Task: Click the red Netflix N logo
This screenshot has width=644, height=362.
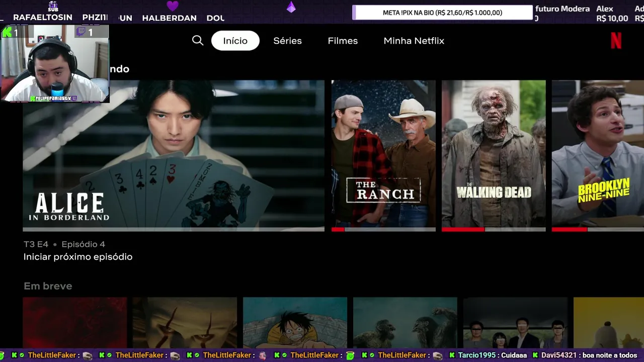Action: 616,41
